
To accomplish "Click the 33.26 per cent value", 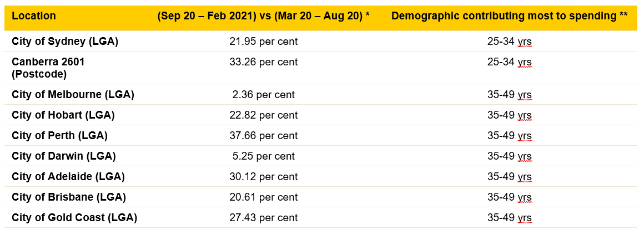I will click(263, 62).
